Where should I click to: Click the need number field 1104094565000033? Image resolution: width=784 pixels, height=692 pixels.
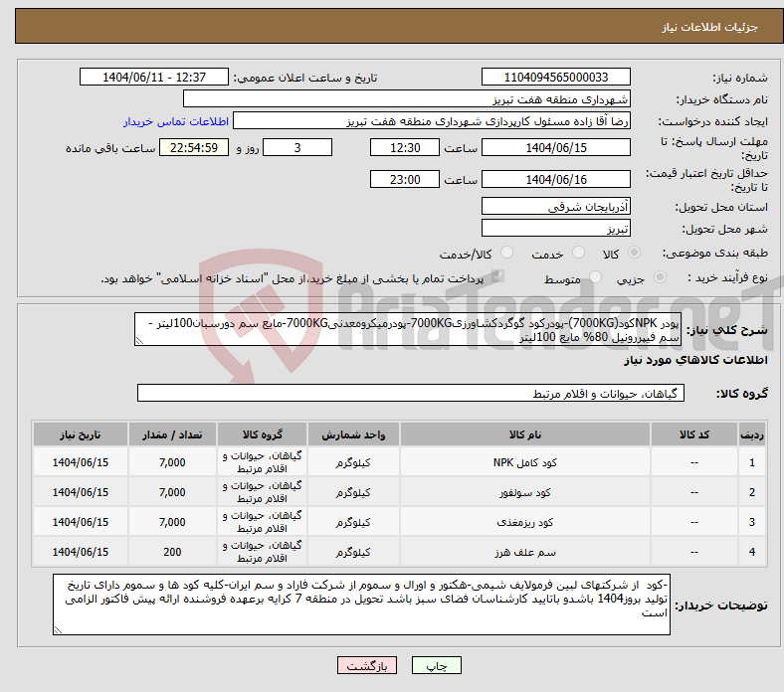point(556,78)
